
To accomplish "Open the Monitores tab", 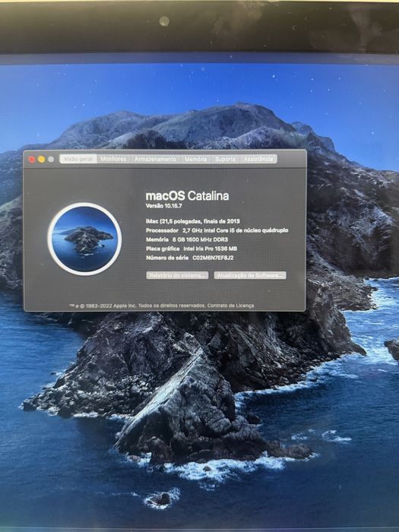I will pos(113,159).
